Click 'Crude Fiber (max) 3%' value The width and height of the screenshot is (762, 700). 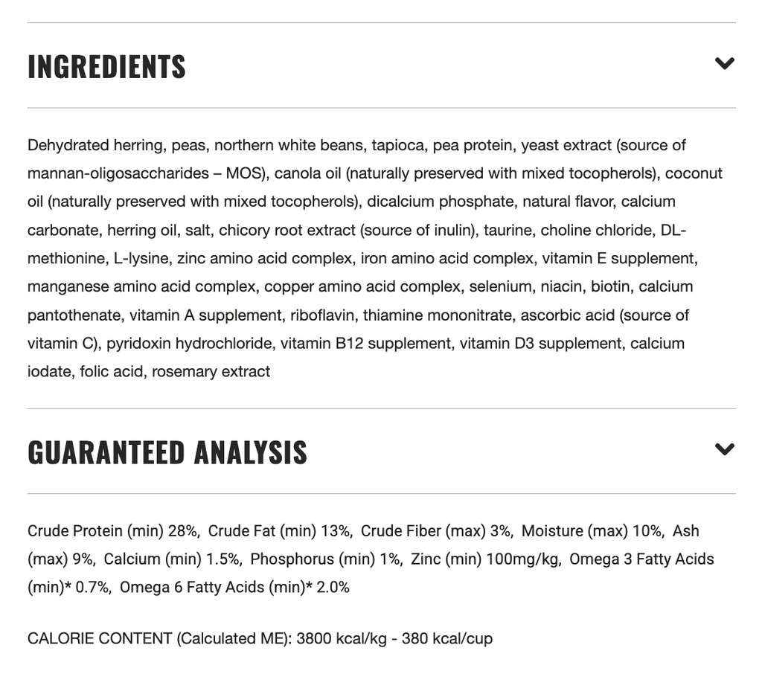435,531
